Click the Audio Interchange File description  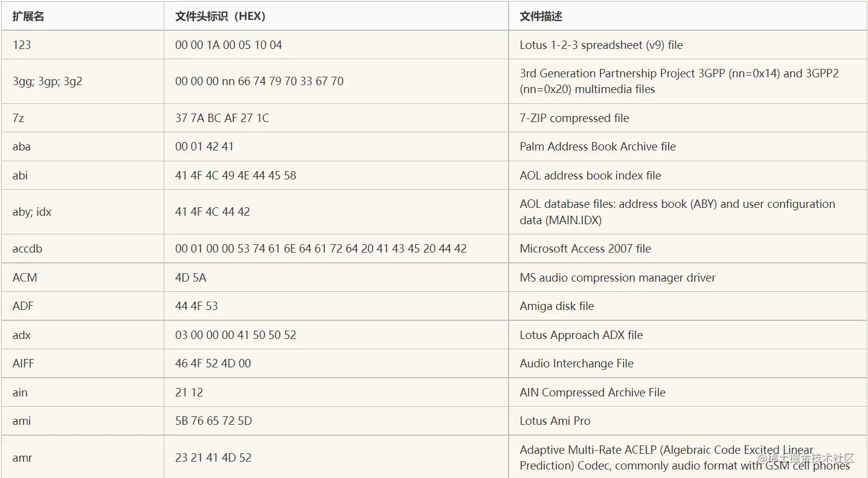pos(576,363)
